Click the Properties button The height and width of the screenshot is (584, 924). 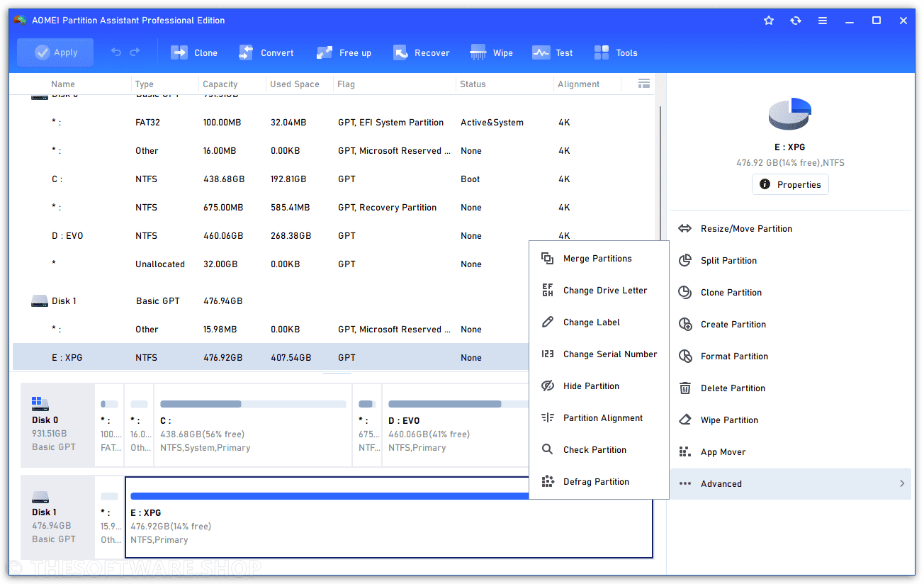(790, 184)
